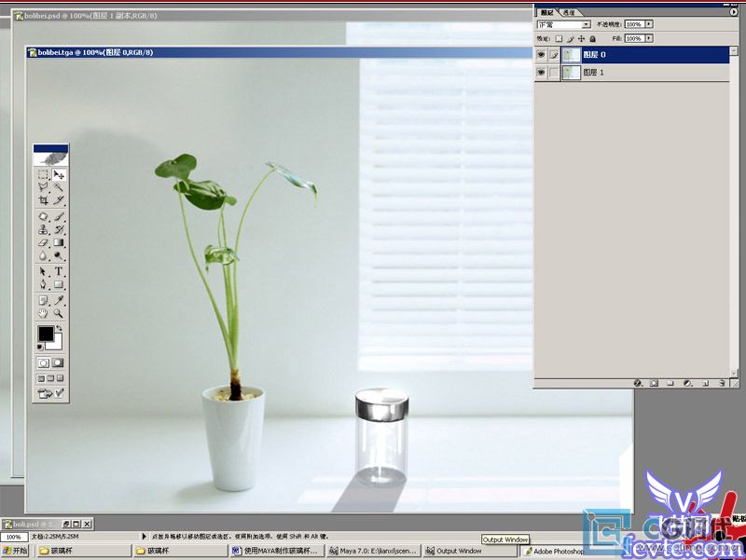Switch to the second tab beside Layers
The width and height of the screenshot is (746, 560).
(x=568, y=12)
